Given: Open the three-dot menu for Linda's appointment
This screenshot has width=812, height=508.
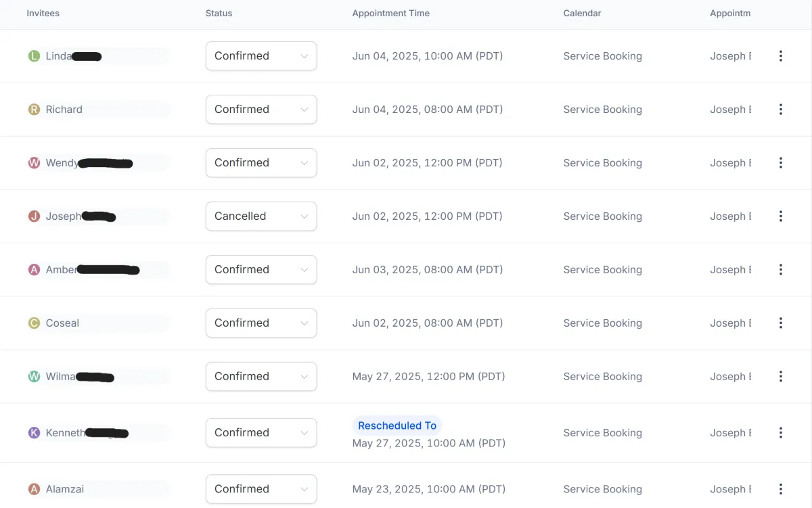Looking at the screenshot, I should (x=780, y=56).
